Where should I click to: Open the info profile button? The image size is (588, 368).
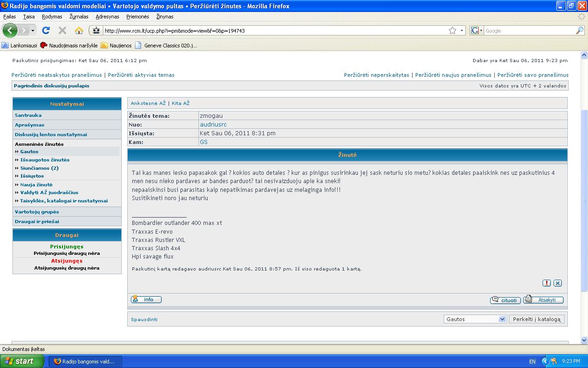point(146,299)
